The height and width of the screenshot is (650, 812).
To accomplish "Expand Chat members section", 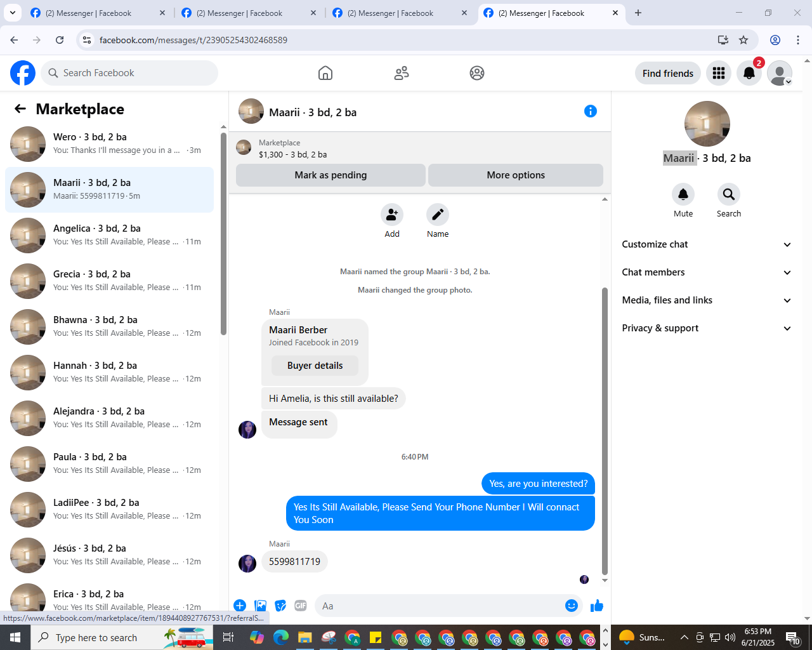I will (707, 272).
